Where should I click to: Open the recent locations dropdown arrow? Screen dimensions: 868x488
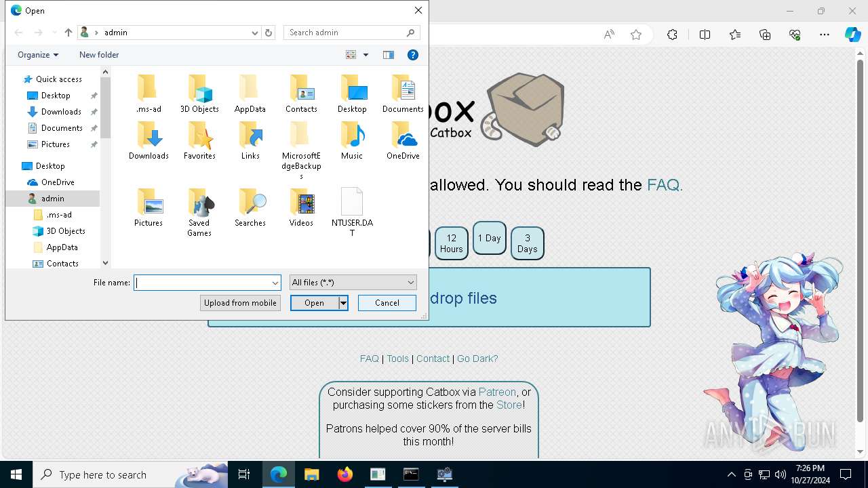point(54,33)
